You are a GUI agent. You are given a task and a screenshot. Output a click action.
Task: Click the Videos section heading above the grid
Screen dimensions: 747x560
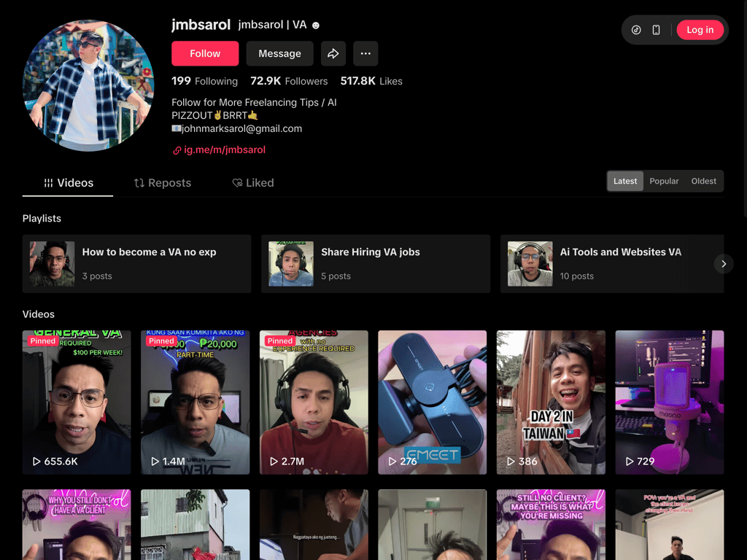[x=39, y=314]
